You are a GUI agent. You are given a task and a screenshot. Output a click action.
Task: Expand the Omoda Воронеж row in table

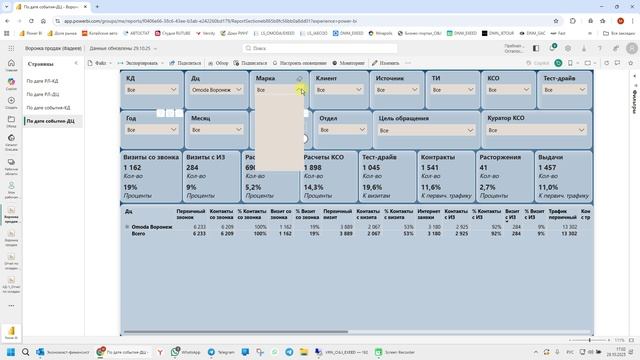click(x=127, y=227)
